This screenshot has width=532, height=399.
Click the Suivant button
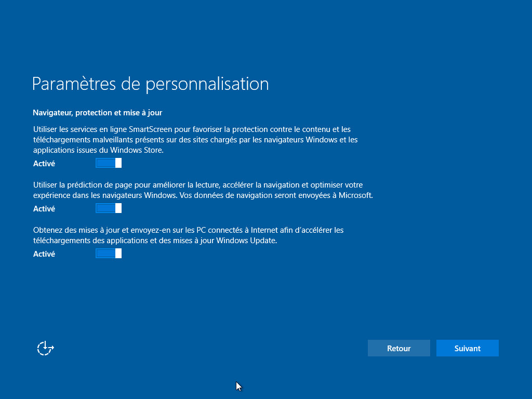tap(467, 349)
